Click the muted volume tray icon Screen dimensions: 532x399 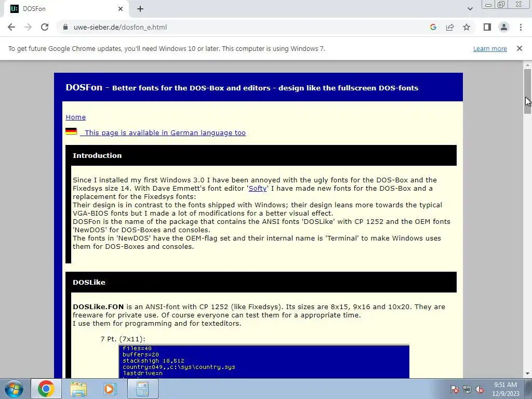480,389
